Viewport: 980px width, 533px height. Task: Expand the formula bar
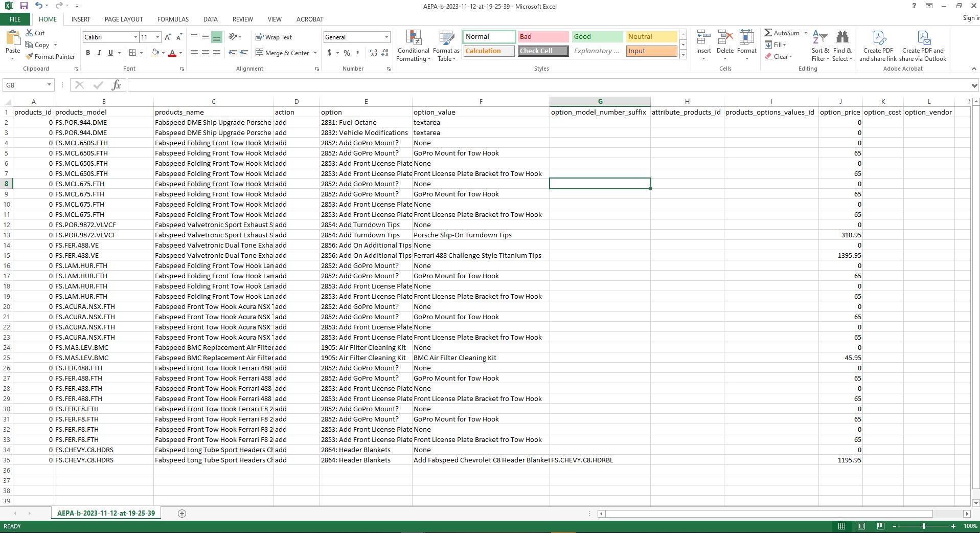[974, 85]
